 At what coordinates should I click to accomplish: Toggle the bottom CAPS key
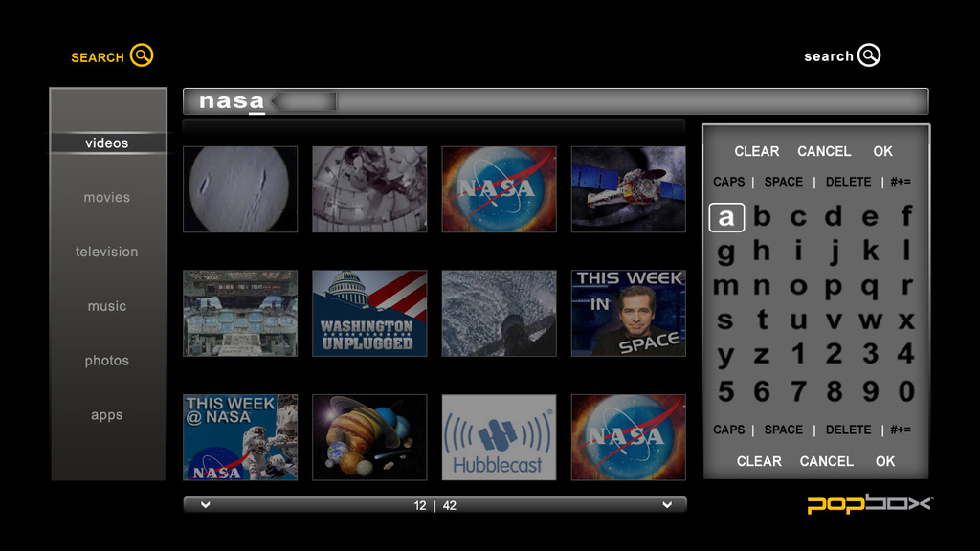pyautogui.click(x=728, y=430)
